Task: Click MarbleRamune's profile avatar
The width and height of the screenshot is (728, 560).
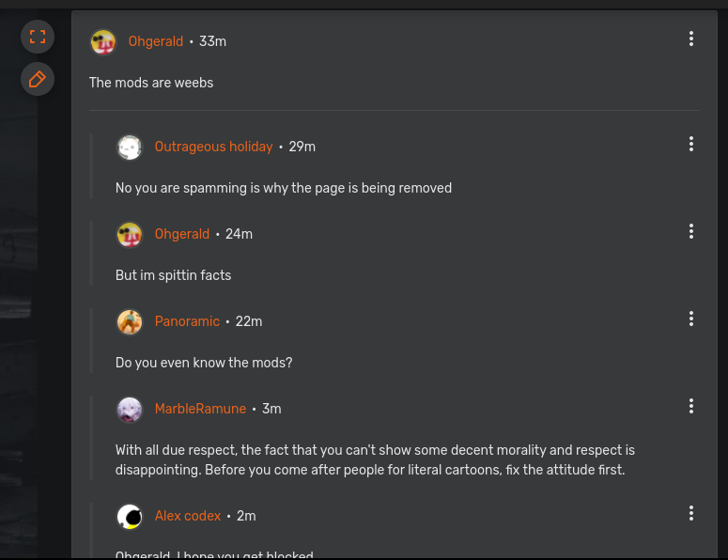Action: (x=130, y=410)
